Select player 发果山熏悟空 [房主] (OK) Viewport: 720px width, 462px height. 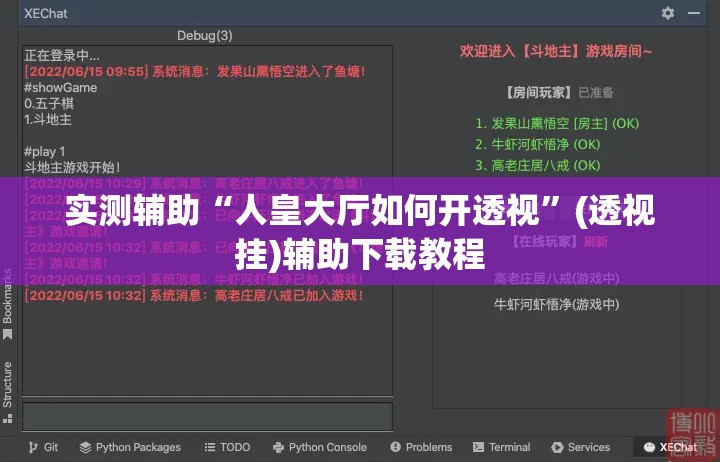[x=557, y=123]
